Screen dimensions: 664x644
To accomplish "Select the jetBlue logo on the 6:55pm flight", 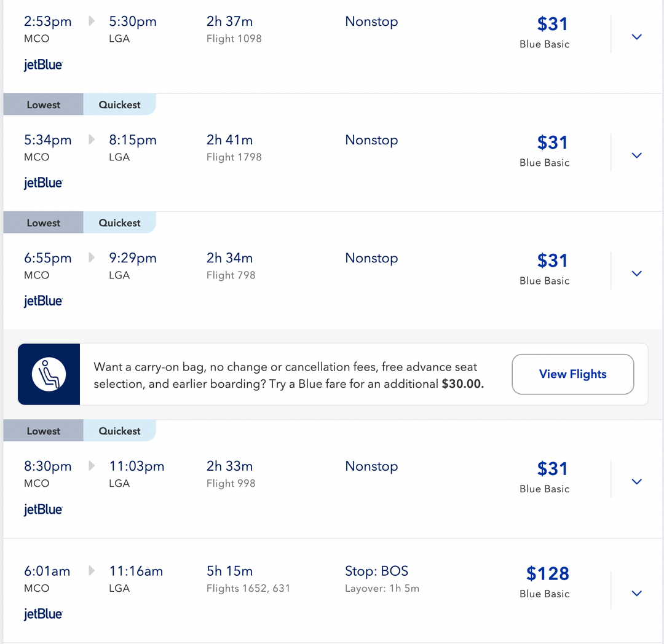I will tap(42, 300).
